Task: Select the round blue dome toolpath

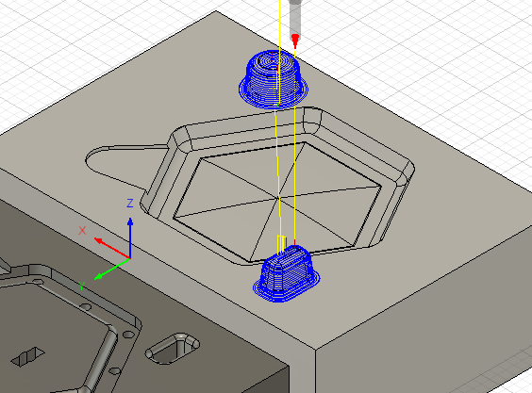Action: [274, 79]
